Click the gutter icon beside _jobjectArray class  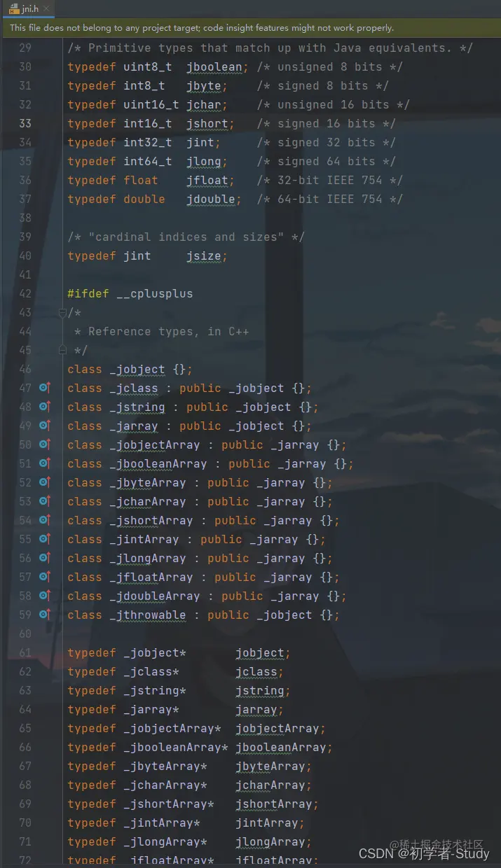click(x=45, y=444)
